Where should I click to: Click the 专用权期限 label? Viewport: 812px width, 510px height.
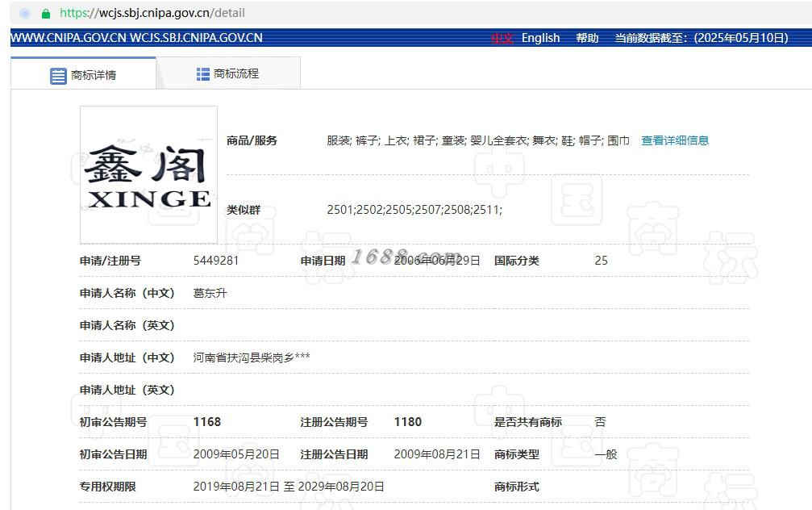[108, 487]
